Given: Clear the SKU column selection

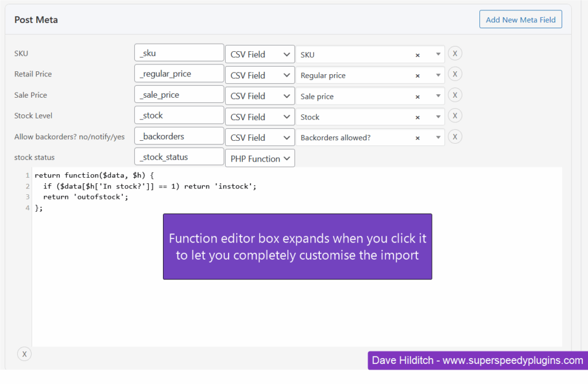Looking at the screenshot, I should (417, 55).
